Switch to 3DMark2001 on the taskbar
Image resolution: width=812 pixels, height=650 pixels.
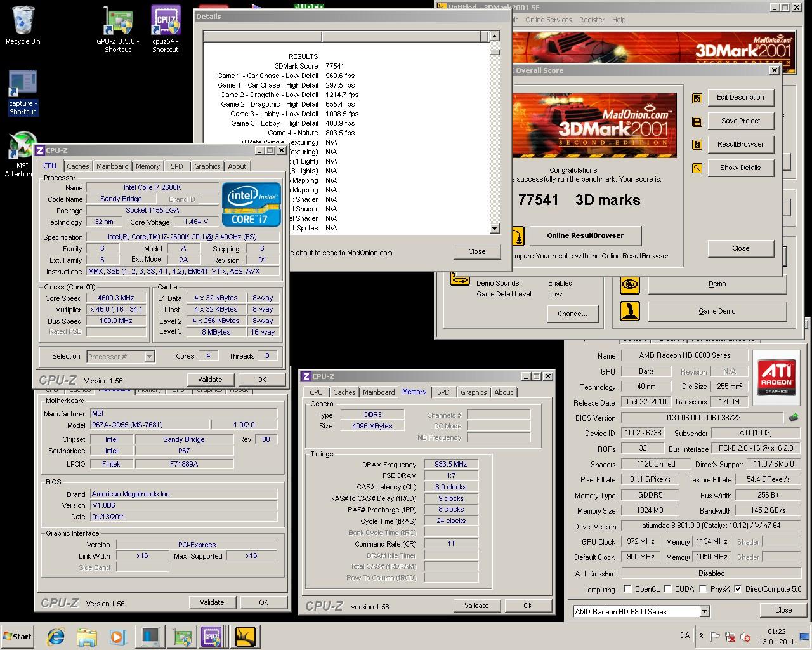coord(245,637)
